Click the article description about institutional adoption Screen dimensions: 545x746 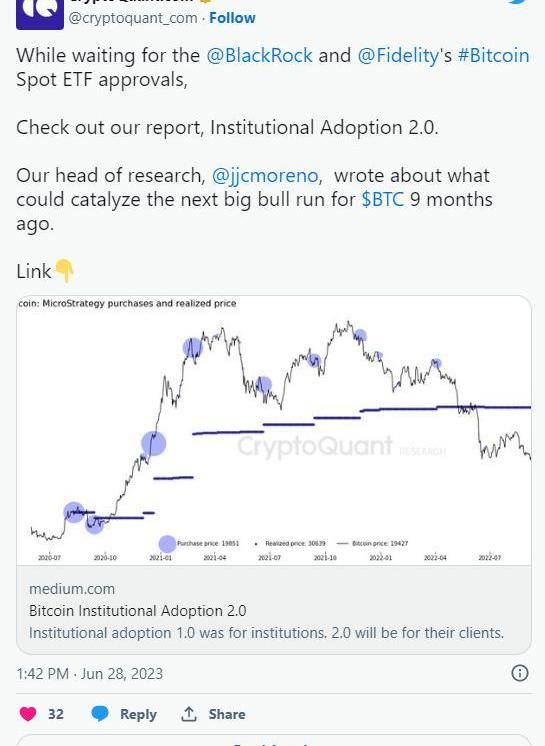pos(266,633)
